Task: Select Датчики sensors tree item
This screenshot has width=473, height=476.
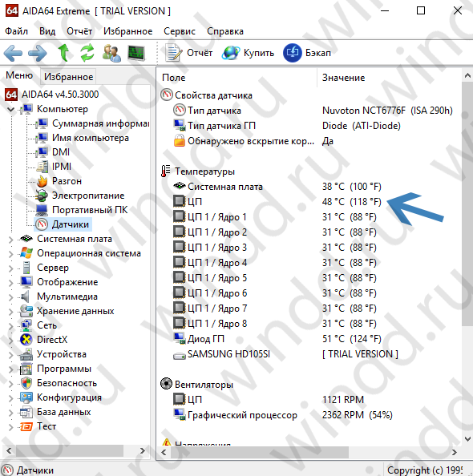Action: tap(63, 224)
